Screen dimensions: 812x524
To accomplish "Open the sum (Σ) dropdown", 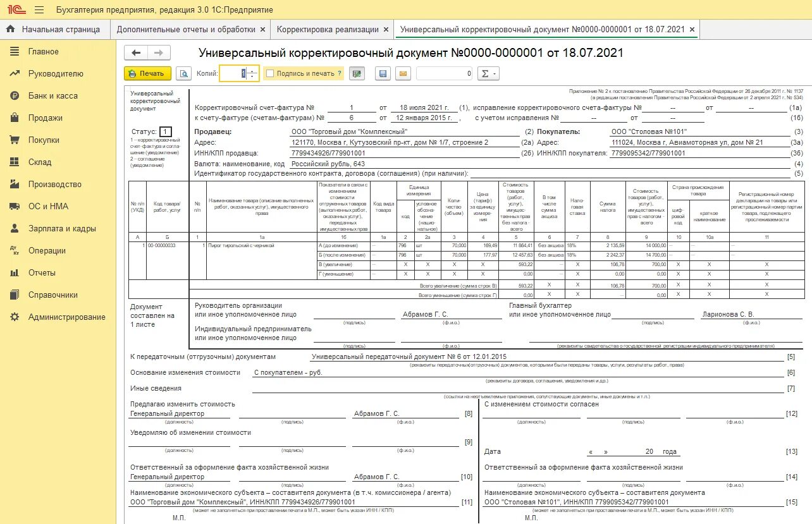I will [x=488, y=73].
